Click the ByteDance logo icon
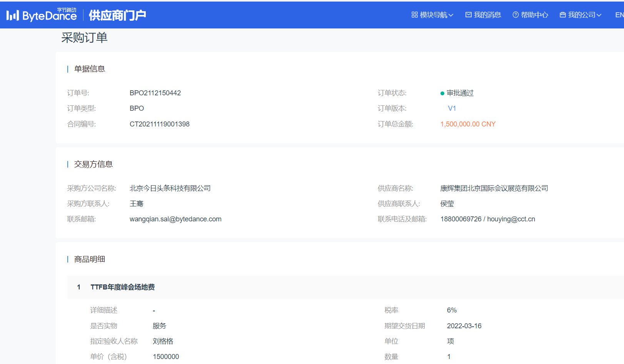Viewport: 624px width, 364px height. [x=13, y=15]
